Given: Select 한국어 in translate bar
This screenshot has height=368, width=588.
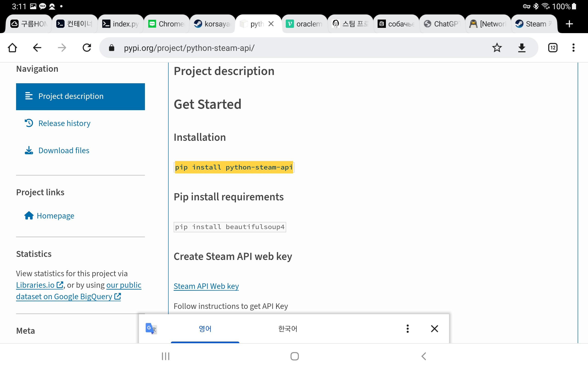Looking at the screenshot, I should [x=288, y=329].
